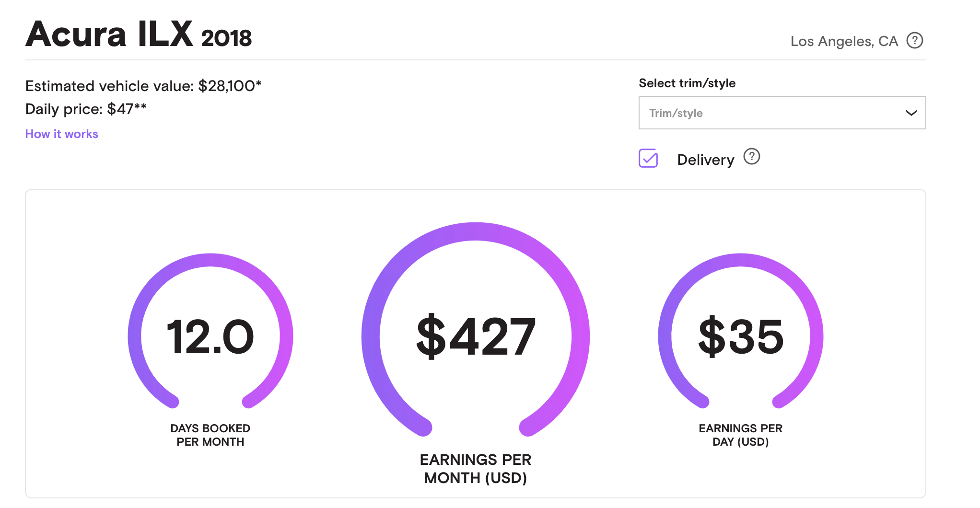Click the Acura ILX 2018 heading
Image resolution: width=980 pixels, height=508 pixels.
tap(138, 35)
